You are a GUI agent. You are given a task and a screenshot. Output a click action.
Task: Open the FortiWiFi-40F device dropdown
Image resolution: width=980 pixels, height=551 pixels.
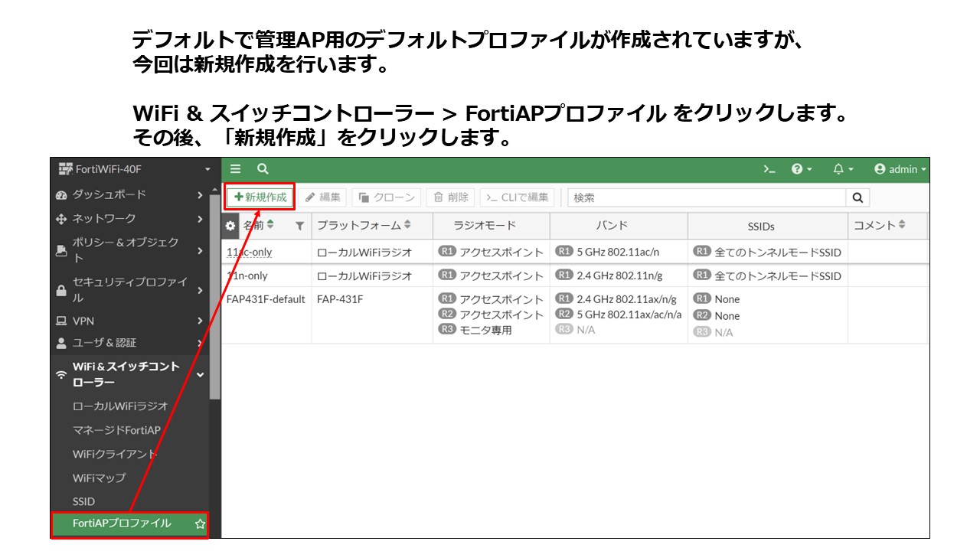coord(135,169)
